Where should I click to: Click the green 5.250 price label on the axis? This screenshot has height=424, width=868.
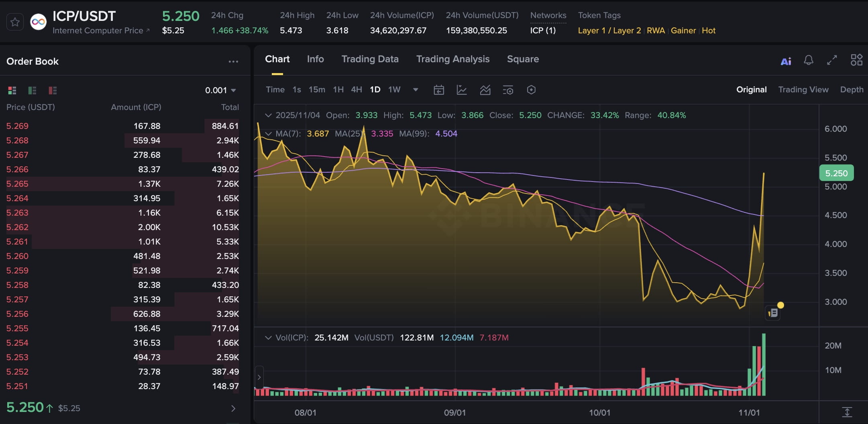(x=836, y=173)
